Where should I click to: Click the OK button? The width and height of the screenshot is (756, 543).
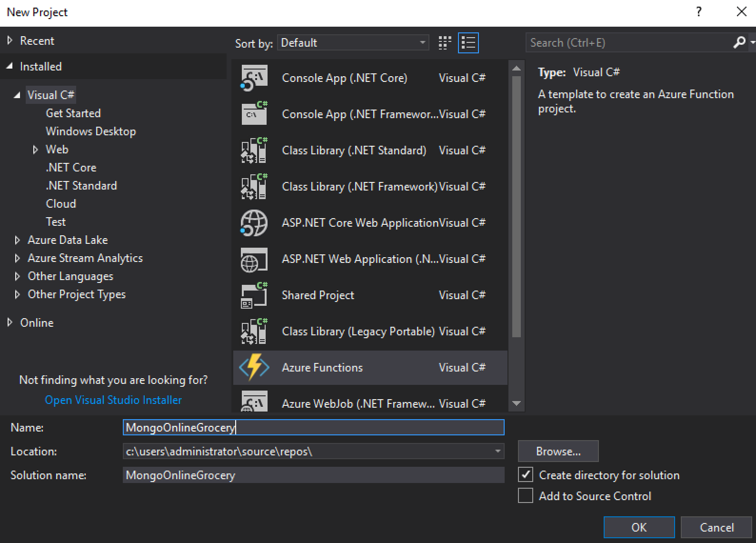pos(639,527)
